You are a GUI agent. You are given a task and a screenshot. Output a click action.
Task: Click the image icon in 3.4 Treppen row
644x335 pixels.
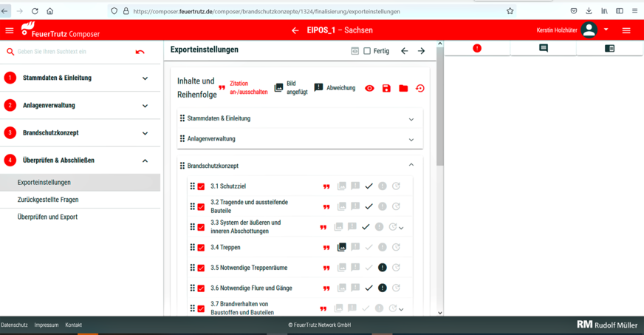341,247
